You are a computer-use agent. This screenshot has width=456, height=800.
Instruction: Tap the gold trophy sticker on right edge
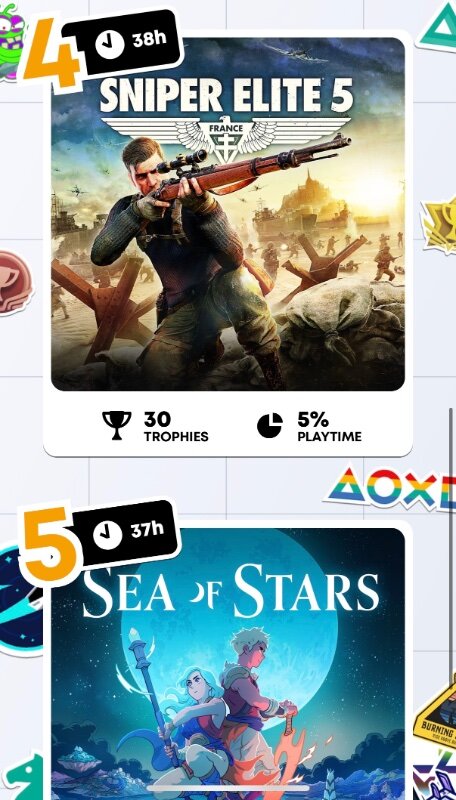[440, 224]
